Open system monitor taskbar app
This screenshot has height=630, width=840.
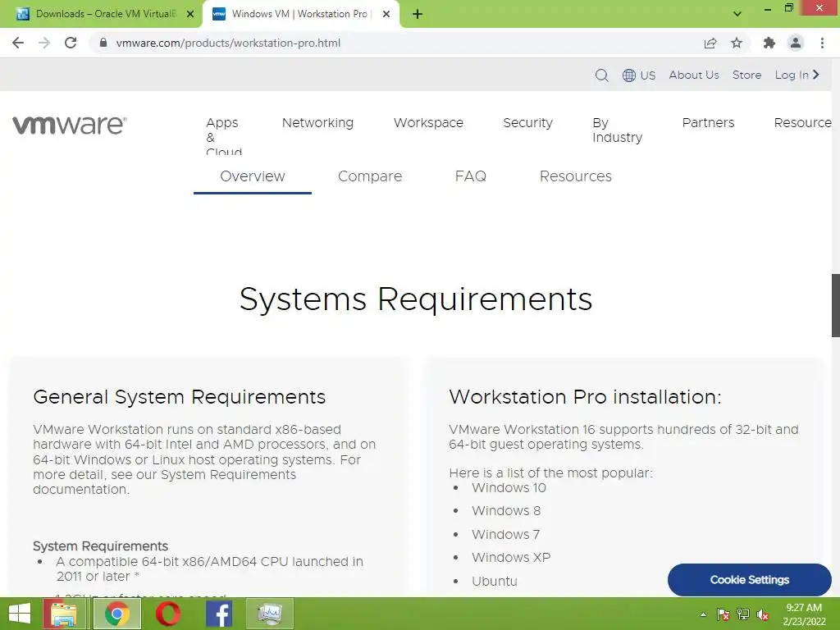(x=269, y=614)
